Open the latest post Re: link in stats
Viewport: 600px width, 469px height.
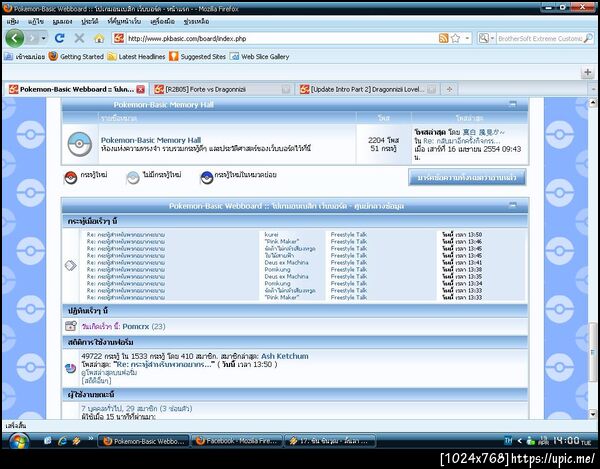(x=164, y=364)
